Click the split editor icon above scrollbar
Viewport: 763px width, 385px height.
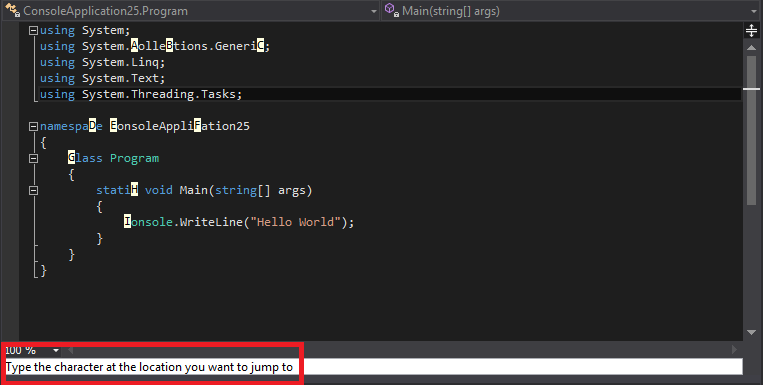(751, 31)
